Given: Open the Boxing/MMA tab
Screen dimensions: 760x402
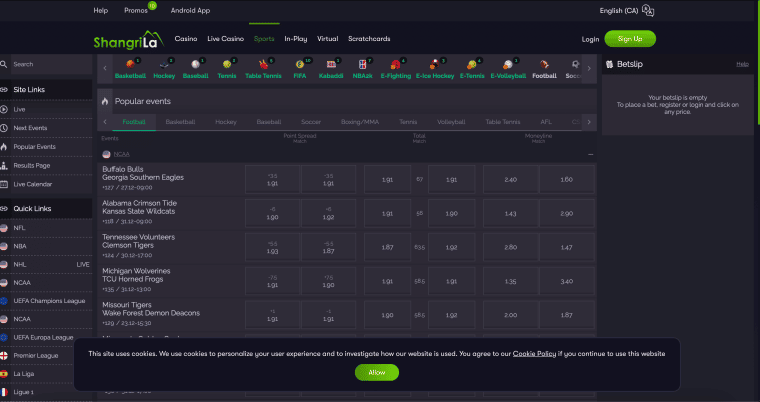Looking at the screenshot, I should [360, 122].
